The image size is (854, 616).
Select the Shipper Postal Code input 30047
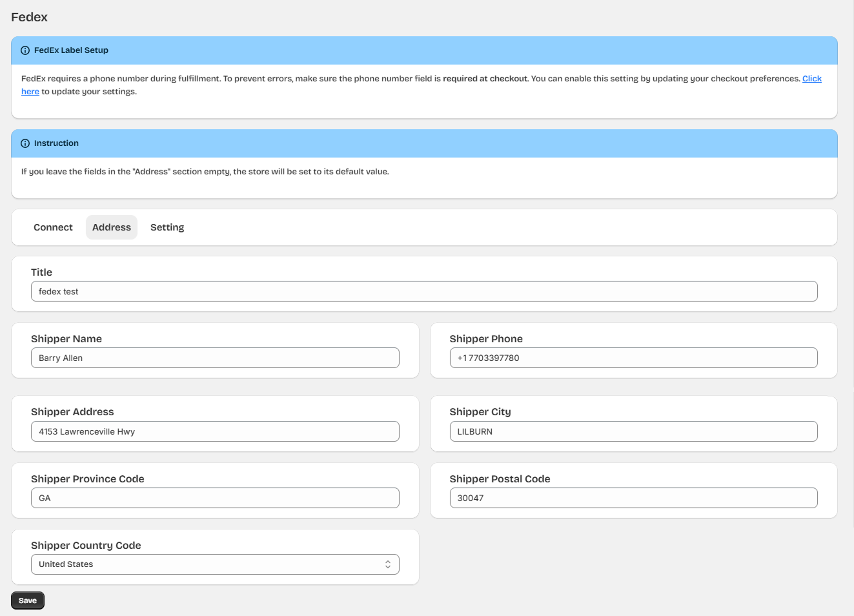click(633, 498)
